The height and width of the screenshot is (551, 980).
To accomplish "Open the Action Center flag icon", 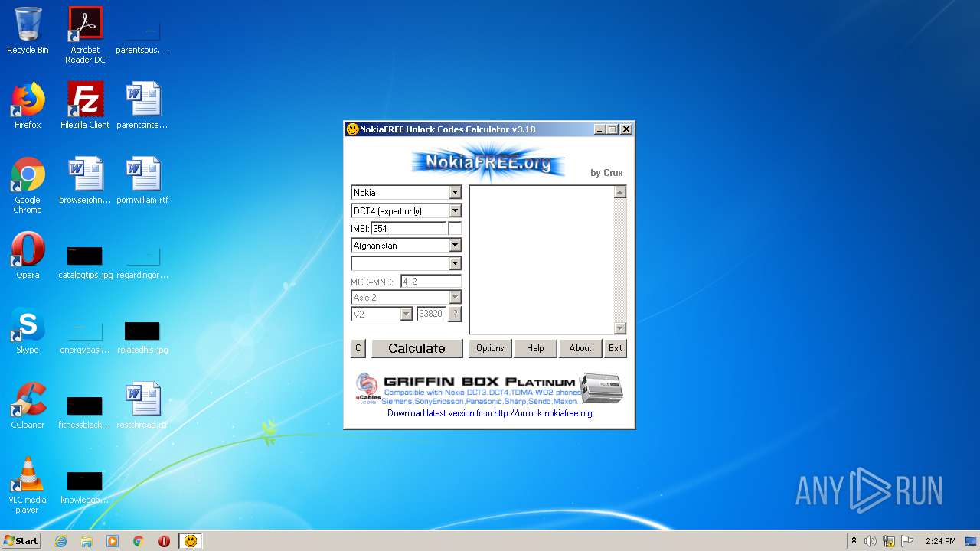I will [907, 541].
